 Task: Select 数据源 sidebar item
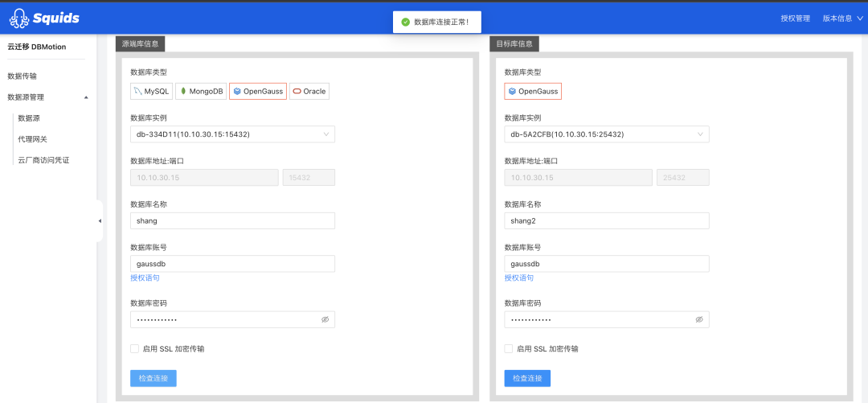(x=29, y=118)
